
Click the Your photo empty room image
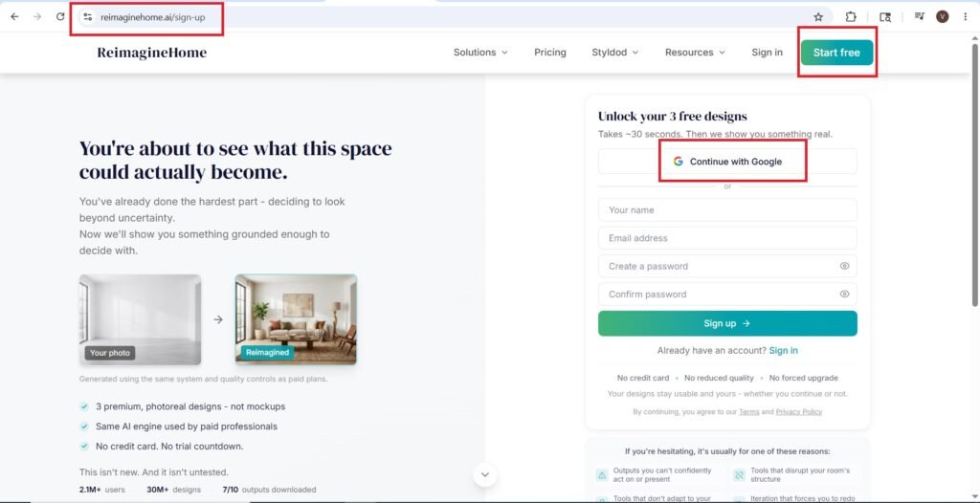coord(140,320)
